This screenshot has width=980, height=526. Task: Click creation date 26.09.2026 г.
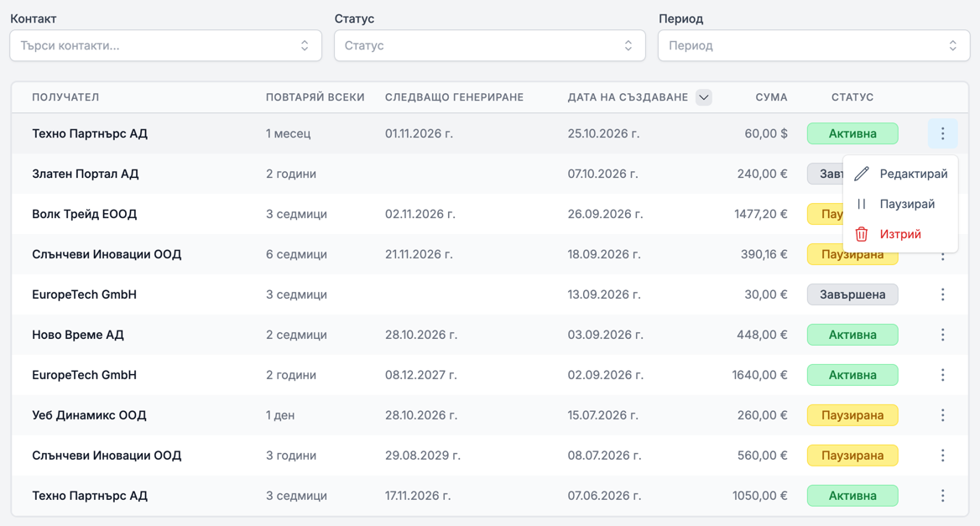click(605, 214)
